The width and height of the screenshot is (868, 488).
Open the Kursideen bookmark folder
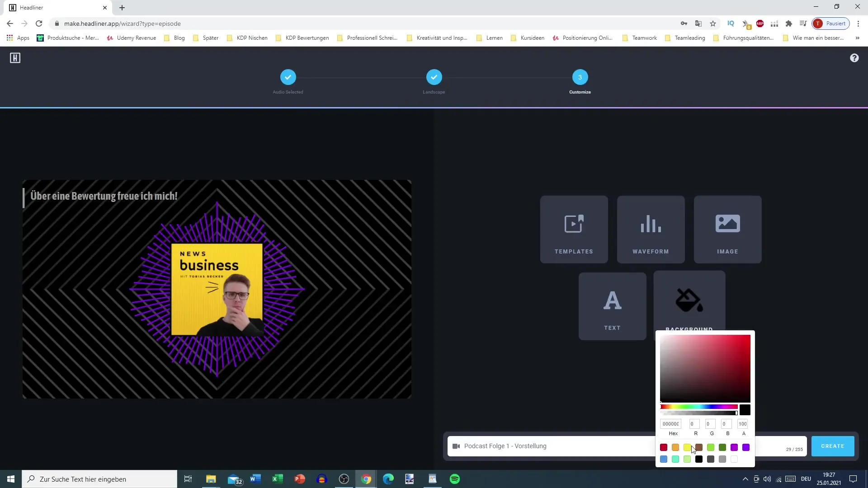pos(528,38)
